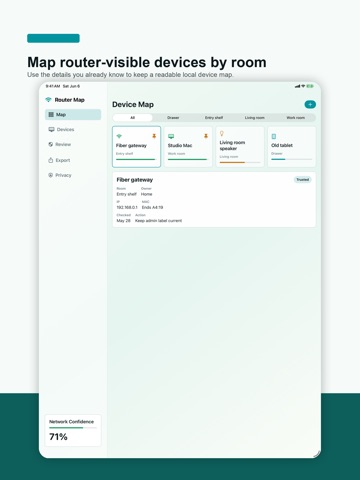
Task: Click the IP address 192.168.0.1
Action: point(127,207)
